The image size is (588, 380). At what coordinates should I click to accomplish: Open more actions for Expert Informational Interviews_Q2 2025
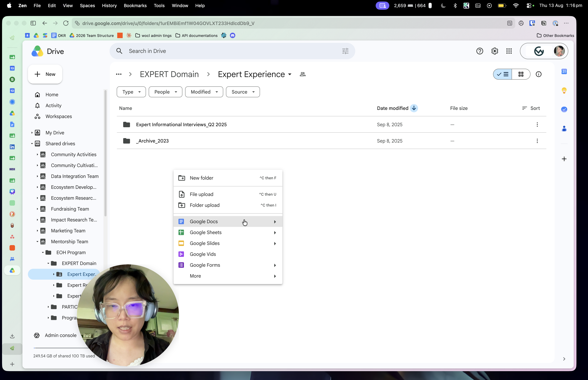pyautogui.click(x=537, y=125)
